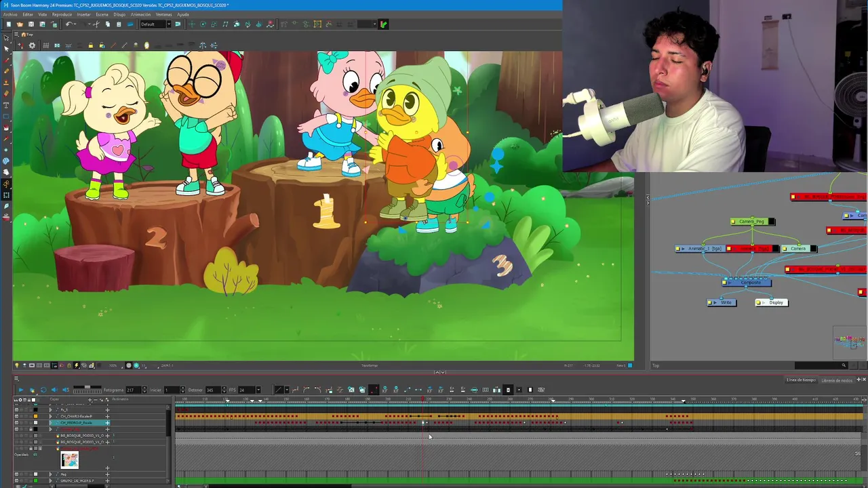Click the layer drawing thumbnail in timeline

(70, 460)
